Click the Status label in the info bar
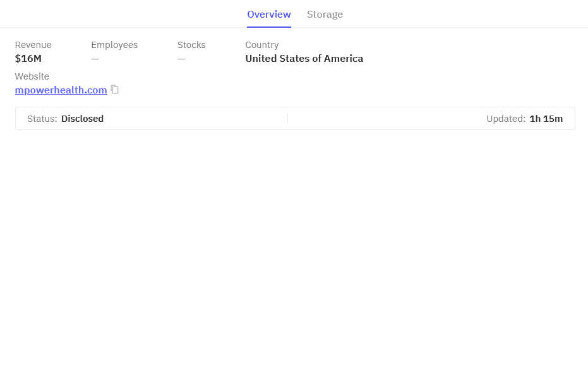The width and height of the screenshot is (588, 370). [42, 119]
